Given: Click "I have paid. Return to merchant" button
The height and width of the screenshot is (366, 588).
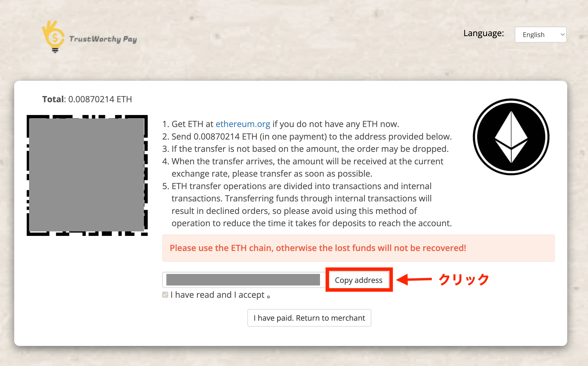Looking at the screenshot, I should pyautogui.click(x=309, y=318).
